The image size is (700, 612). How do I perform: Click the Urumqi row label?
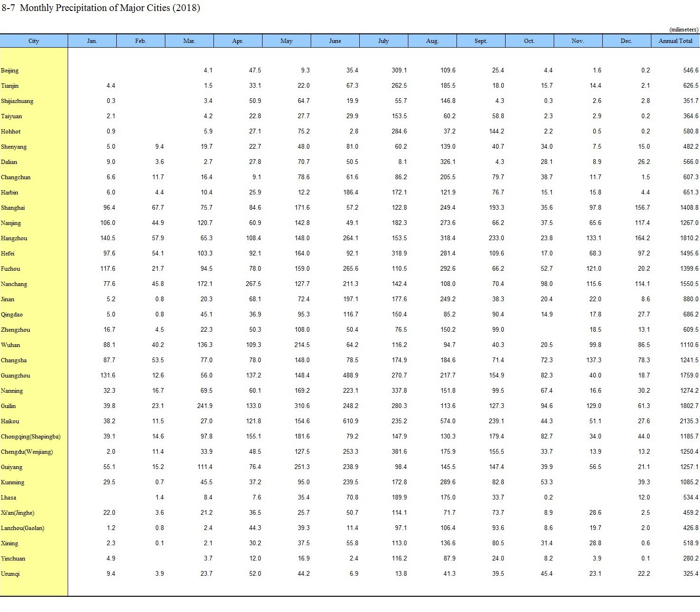[10, 574]
